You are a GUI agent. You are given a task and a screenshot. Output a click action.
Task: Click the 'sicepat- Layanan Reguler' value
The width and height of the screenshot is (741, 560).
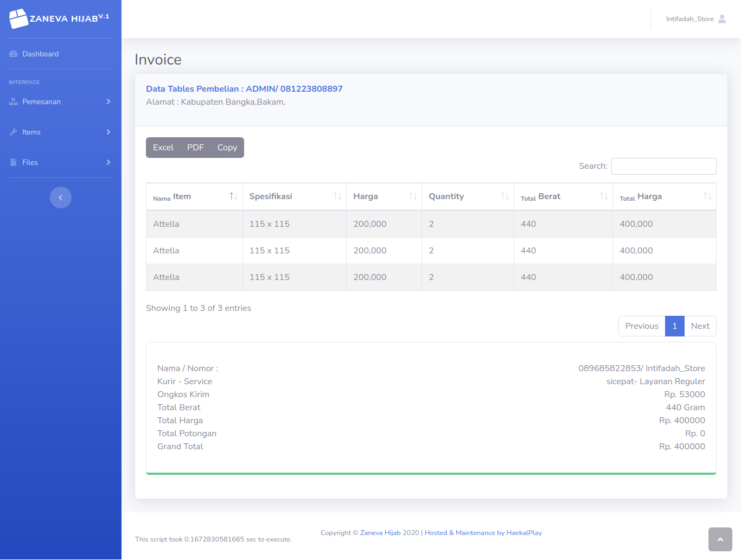click(x=656, y=381)
